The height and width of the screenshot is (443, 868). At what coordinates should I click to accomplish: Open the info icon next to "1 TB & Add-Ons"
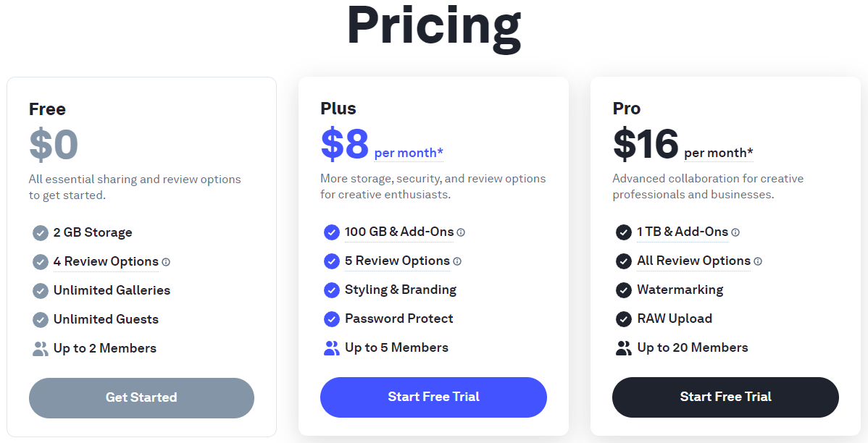tap(735, 232)
